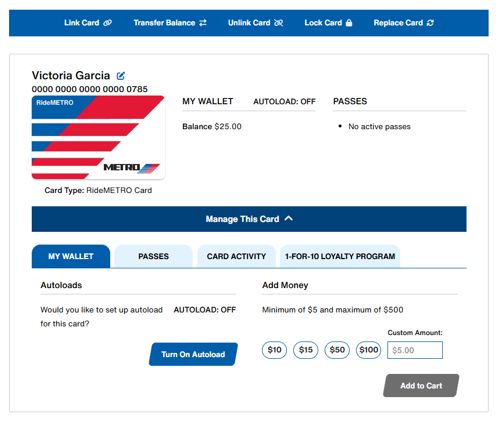Click the MY WALLET summary heading
This screenshot has height=424, width=500.
(x=208, y=101)
